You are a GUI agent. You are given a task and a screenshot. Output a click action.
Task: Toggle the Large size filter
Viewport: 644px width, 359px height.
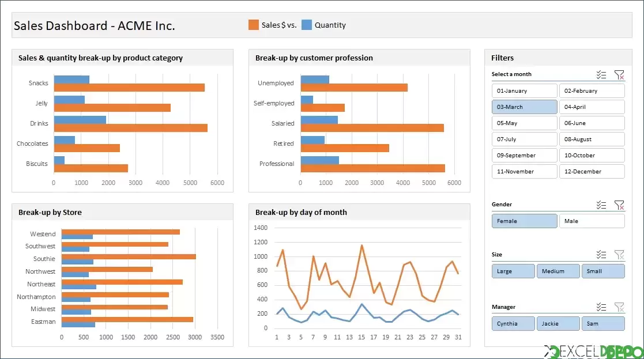(513, 271)
